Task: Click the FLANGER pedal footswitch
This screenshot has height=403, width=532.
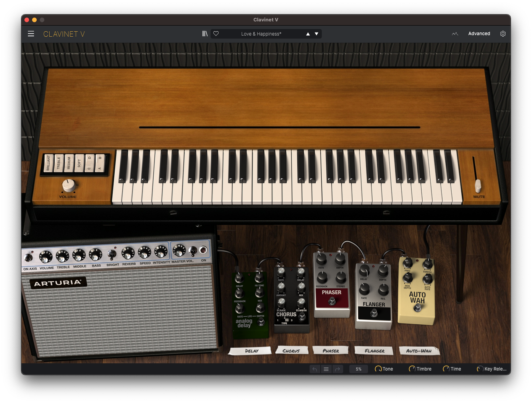Action: coord(374,313)
